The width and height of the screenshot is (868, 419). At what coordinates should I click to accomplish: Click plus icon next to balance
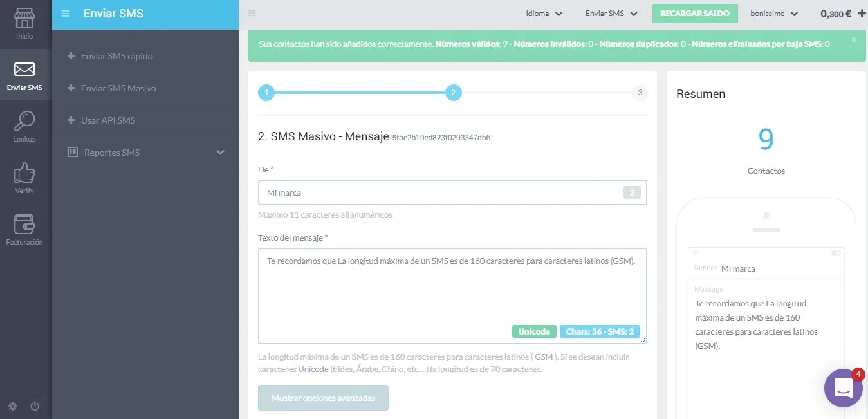click(862, 14)
